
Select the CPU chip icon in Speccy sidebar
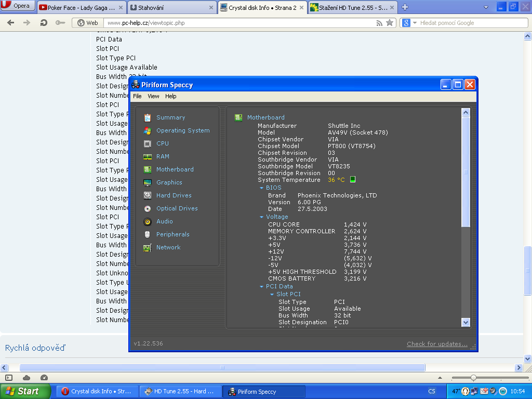click(147, 144)
